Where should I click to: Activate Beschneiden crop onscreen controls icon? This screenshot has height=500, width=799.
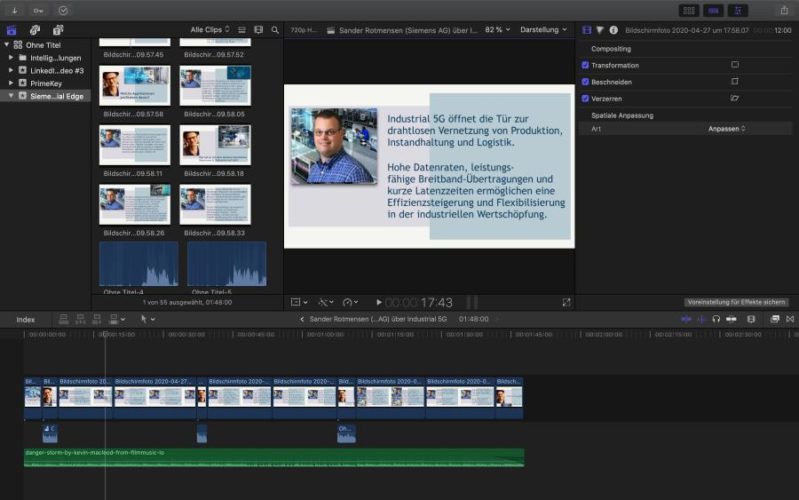click(735, 82)
